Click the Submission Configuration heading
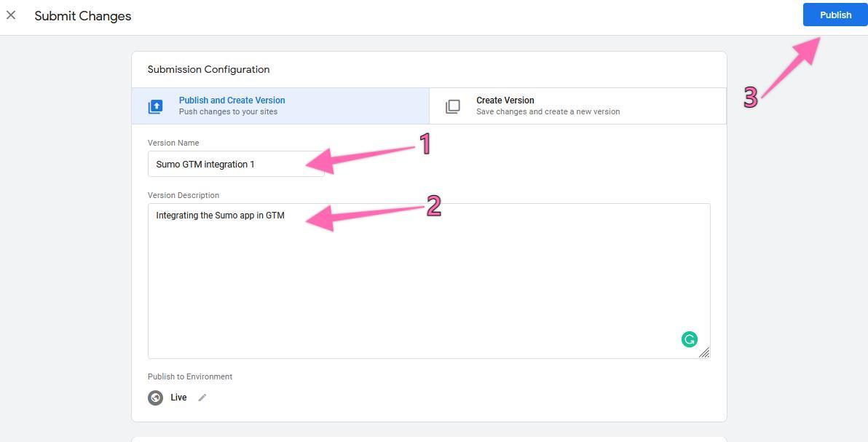Screen dimensions: 868x442 [x=208, y=70]
